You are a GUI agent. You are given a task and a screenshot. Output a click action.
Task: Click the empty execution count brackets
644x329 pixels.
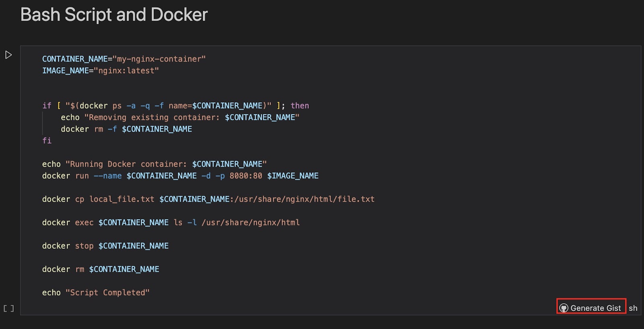(x=8, y=308)
